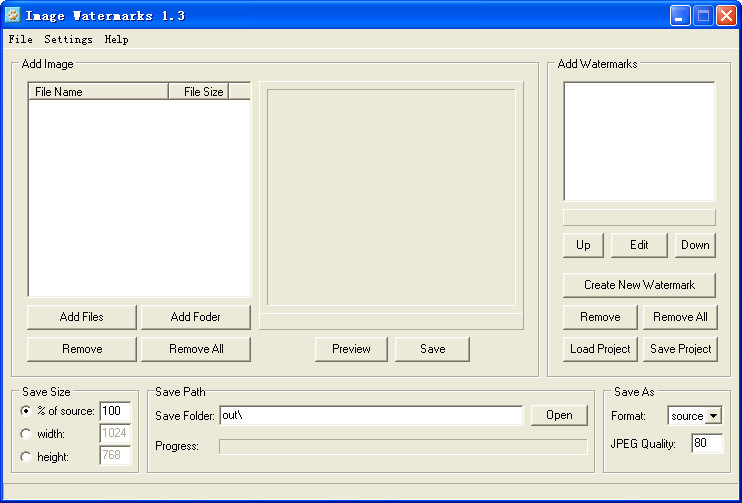The height and width of the screenshot is (503, 742).
Task: Click the Add Foder button
Action: pos(195,317)
